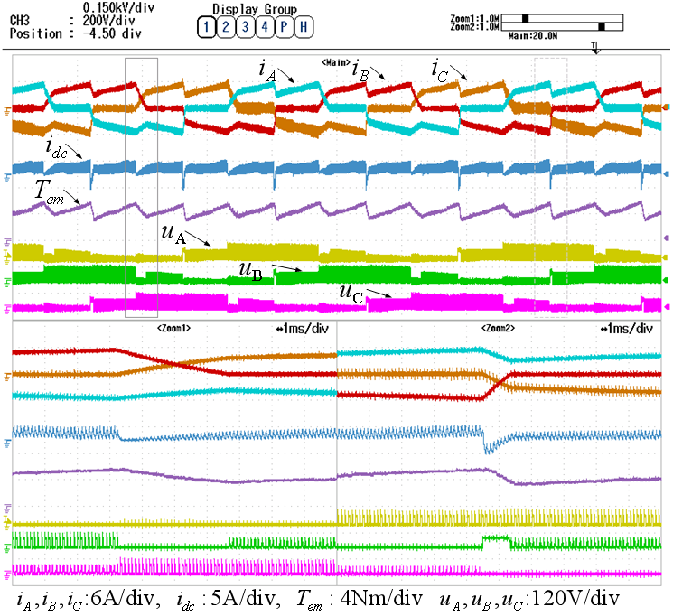Select Display Group 2 button

point(225,27)
